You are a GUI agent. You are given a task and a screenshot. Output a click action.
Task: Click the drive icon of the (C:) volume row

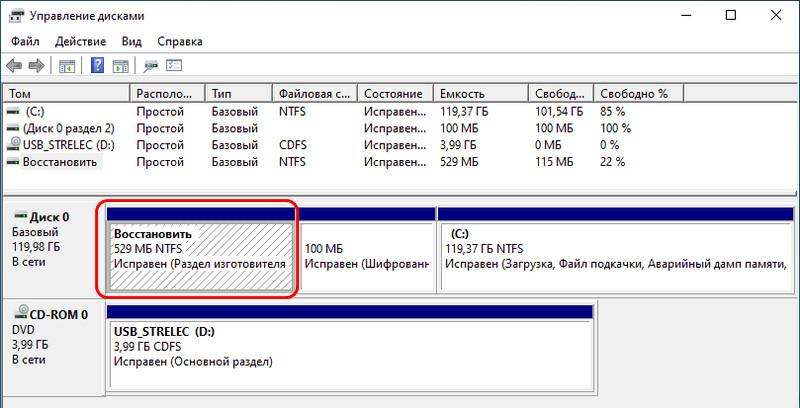pyautogui.click(x=13, y=111)
